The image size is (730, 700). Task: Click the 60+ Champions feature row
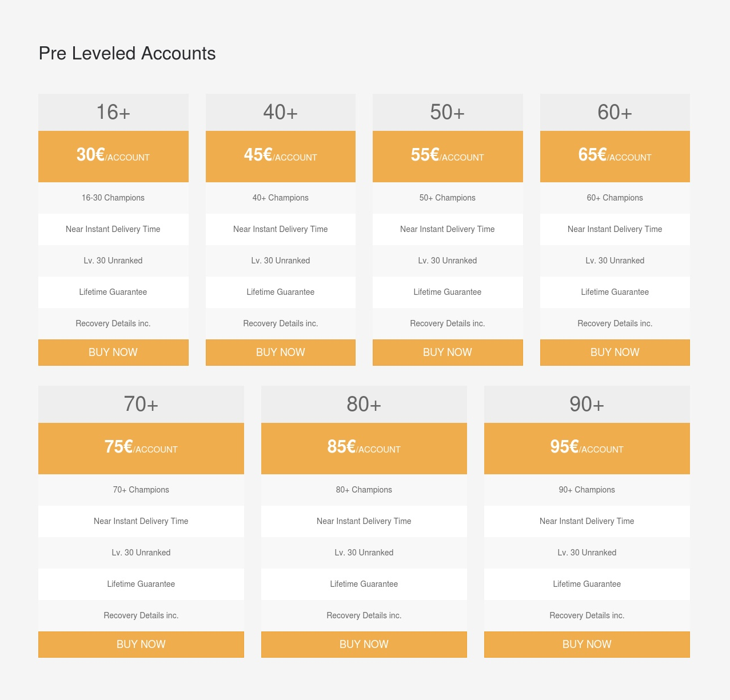[615, 198]
